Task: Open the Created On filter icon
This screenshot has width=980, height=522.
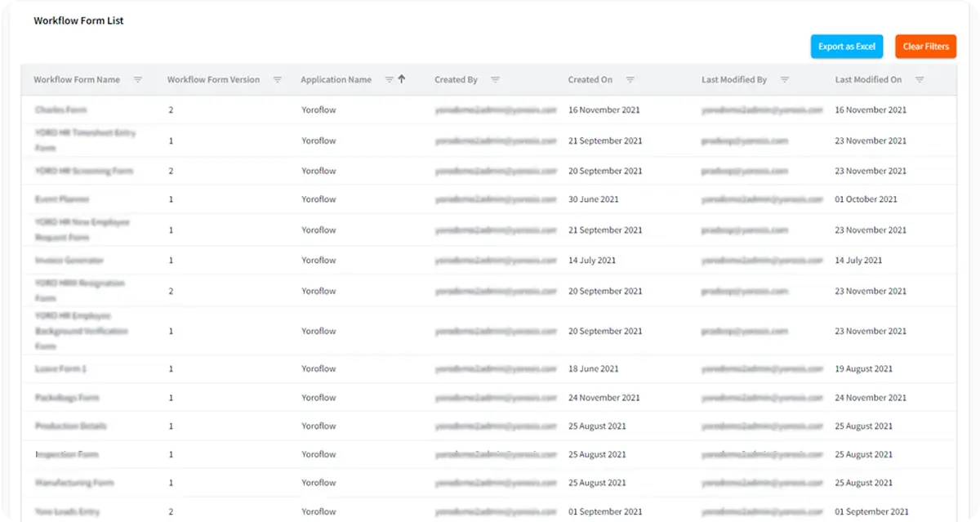Action: tap(630, 79)
